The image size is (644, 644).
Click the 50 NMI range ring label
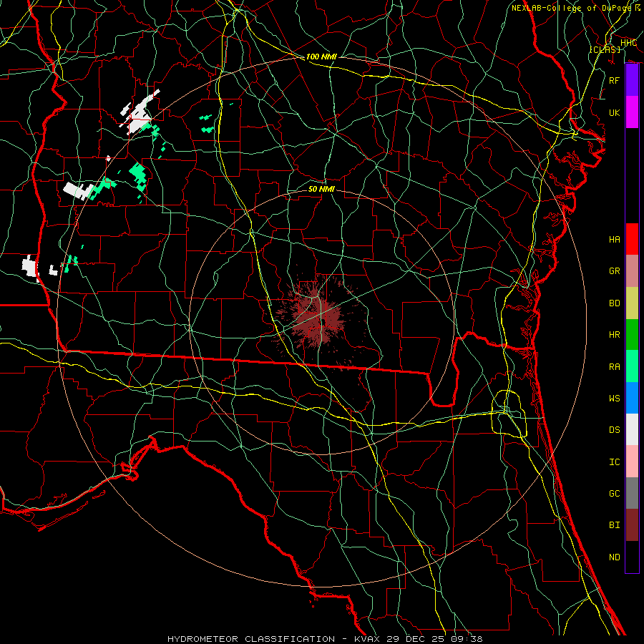[321, 189]
